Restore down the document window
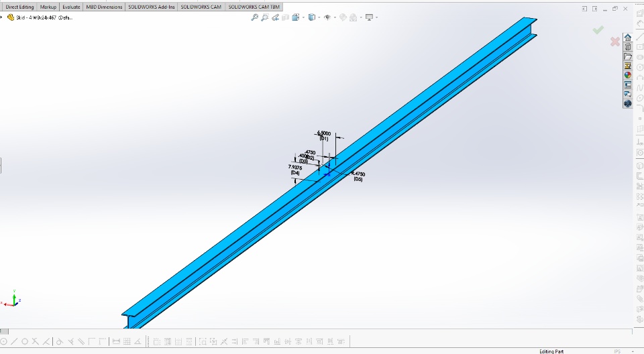The width and height of the screenshot is (644, 354). pos(615,9)
